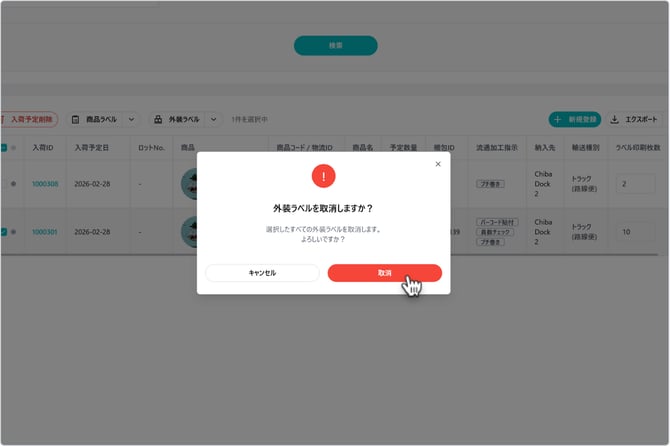
Task: Click the 新規登録 button with plus icon
Action: (575, 119)
